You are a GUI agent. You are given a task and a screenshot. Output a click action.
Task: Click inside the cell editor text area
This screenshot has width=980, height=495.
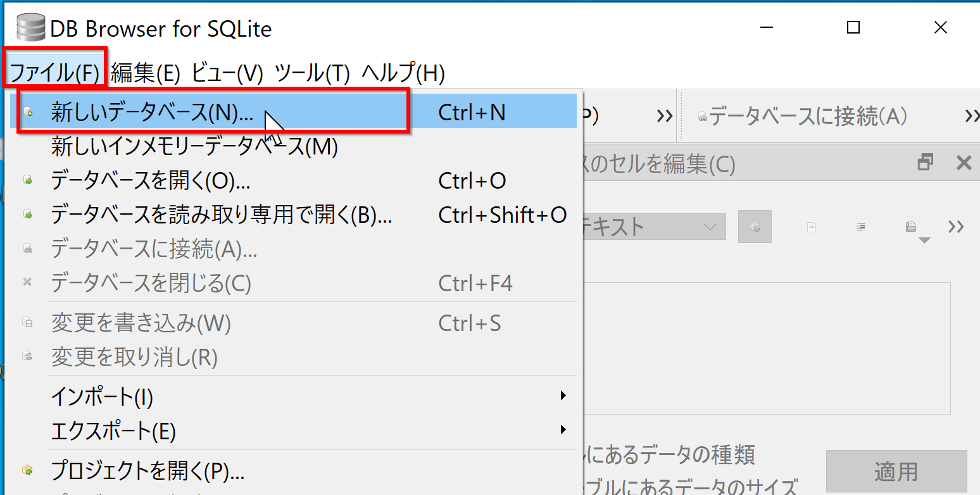tap(767, 348)
